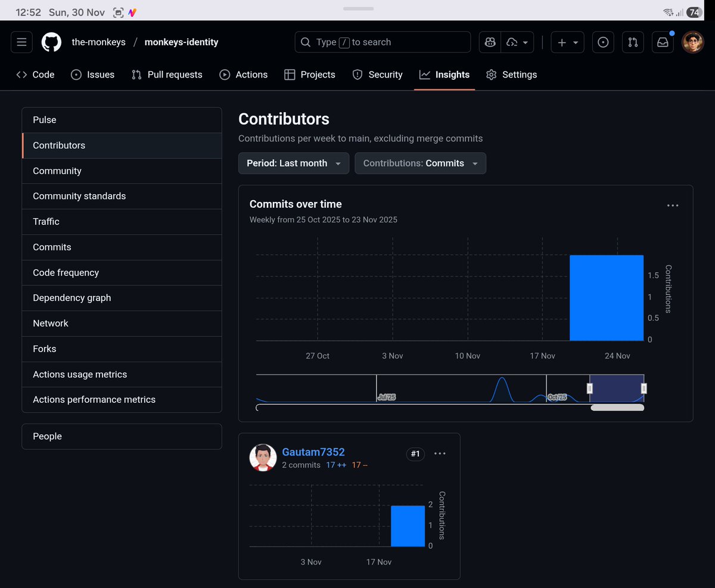Switch to the Actions tab

[x=244, y=74]
